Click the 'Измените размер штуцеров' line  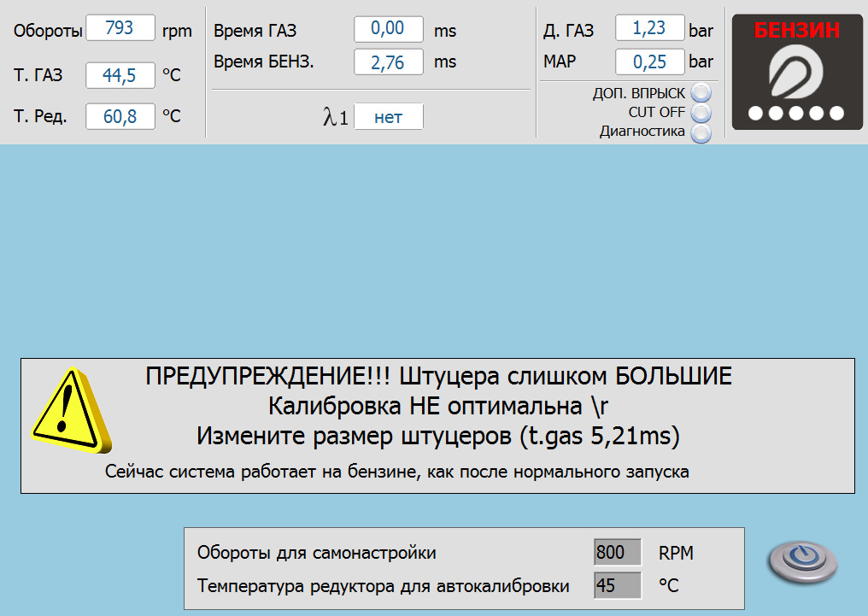coord(438,436)
